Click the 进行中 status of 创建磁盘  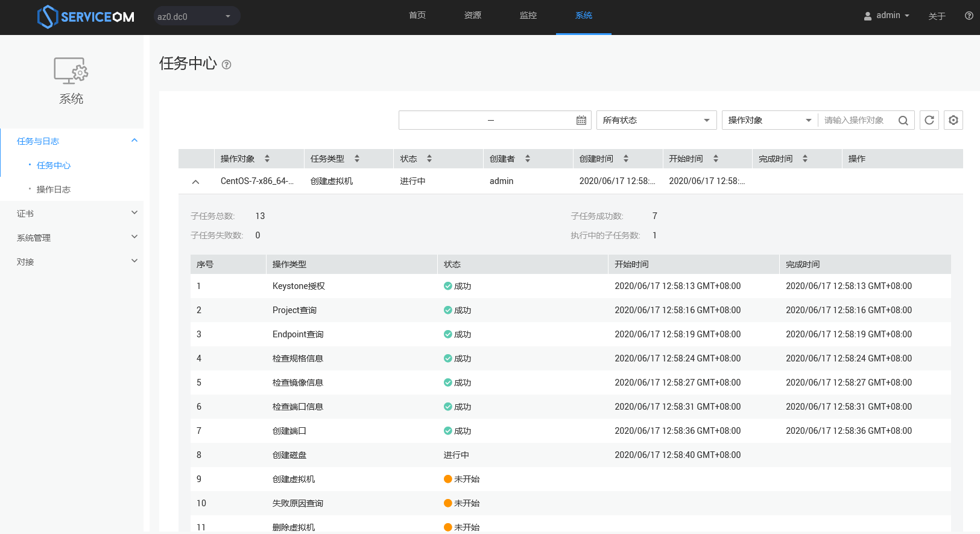(x=457, y=455)
